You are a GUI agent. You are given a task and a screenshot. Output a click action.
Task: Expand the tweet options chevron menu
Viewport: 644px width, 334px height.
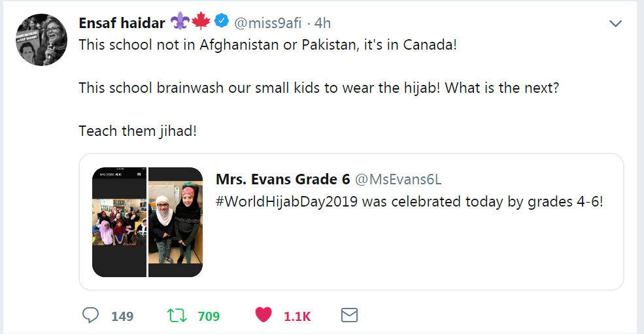pyautogui.click(x=615, y=24)
